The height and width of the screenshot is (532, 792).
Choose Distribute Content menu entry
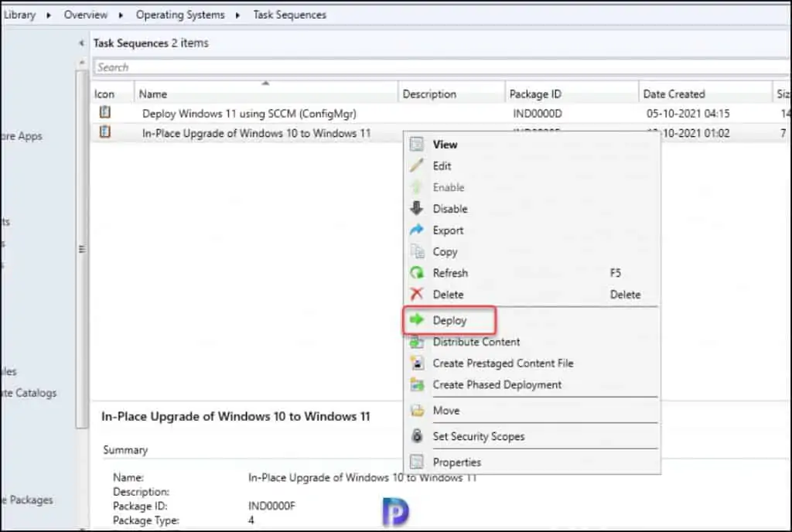[532, 342]
